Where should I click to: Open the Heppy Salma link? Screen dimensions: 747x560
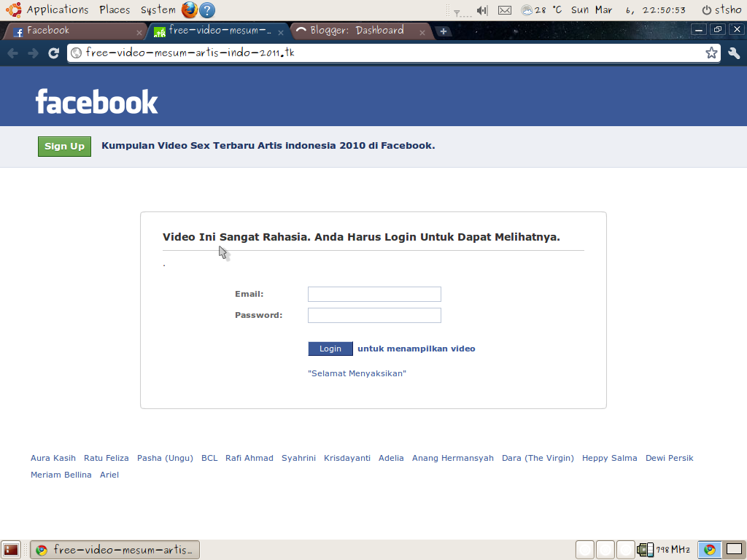click(x=609, y=458)
